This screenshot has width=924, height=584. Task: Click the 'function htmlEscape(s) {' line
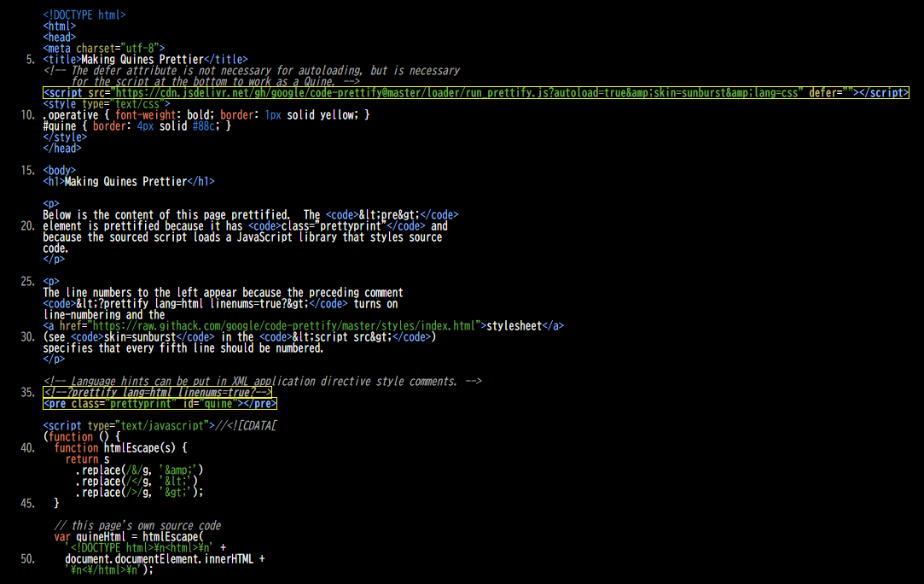point(120,448)
